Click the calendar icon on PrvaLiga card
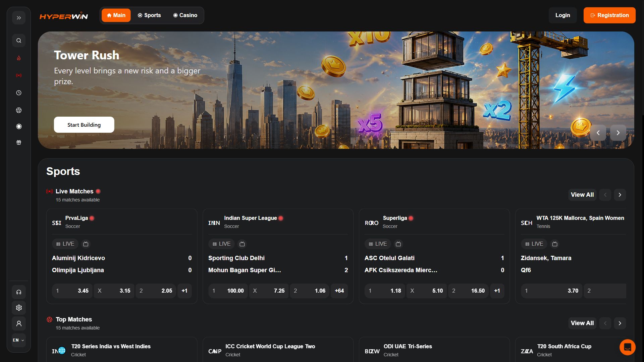Viewport: 644px width, 362px height. 86,244
